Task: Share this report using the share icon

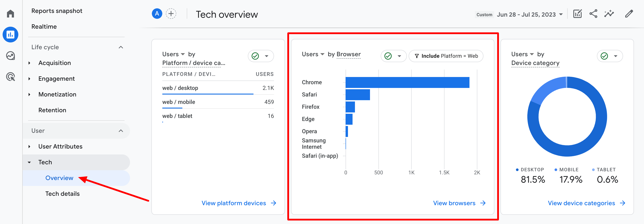Action: [x=593, y=14]
